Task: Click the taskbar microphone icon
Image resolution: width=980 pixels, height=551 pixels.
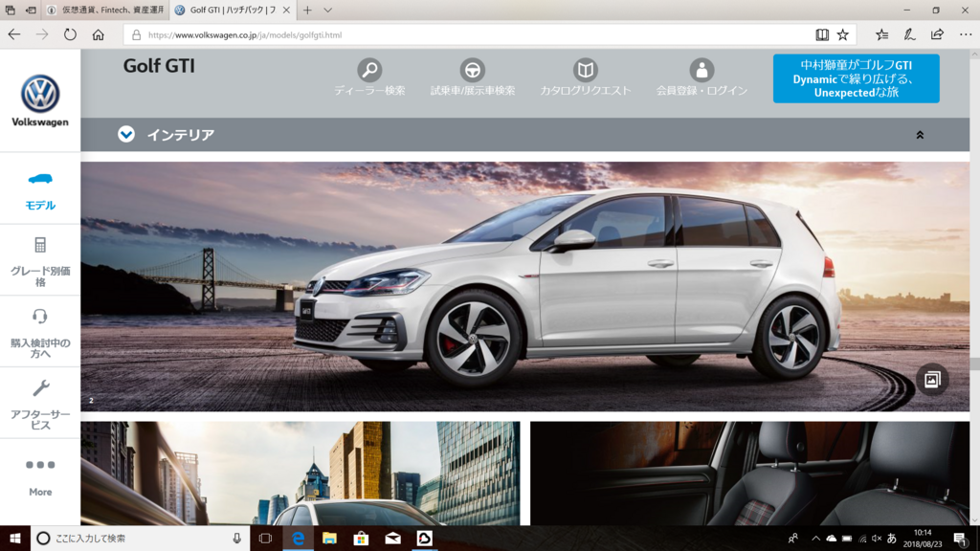Action: (237, 539)
